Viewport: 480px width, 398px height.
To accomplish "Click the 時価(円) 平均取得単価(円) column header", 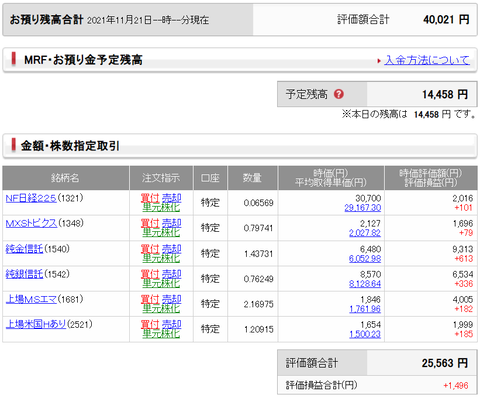I will coord(331,178).
